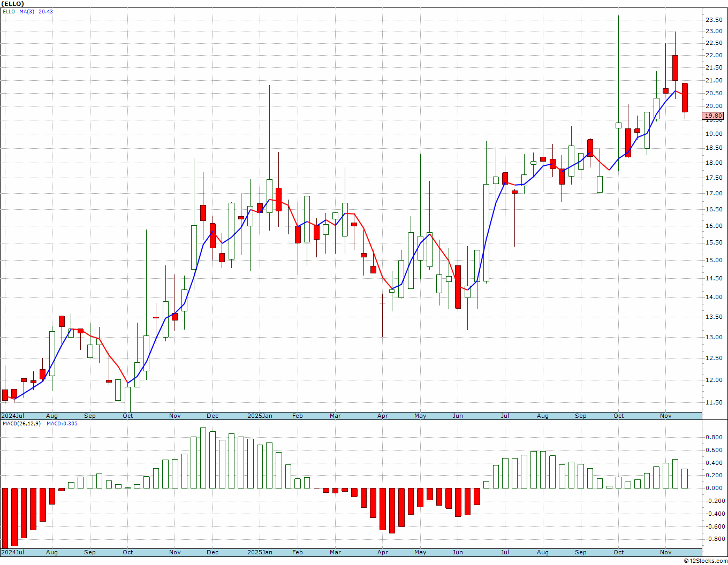Click the tallest green MACD bar near December

pos(203,457)
